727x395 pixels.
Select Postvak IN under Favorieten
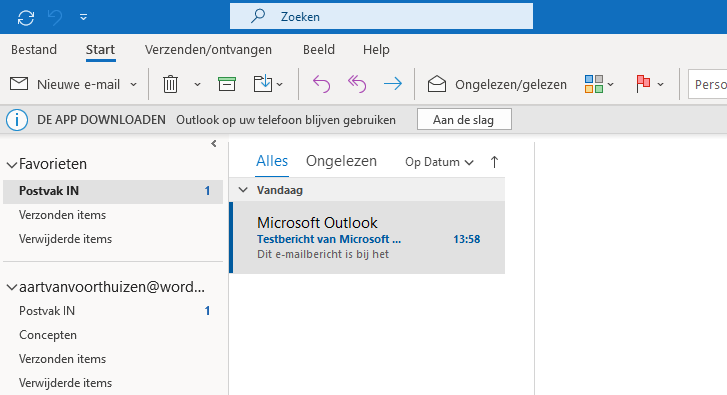pyautogui.click(x=113, y=191)
